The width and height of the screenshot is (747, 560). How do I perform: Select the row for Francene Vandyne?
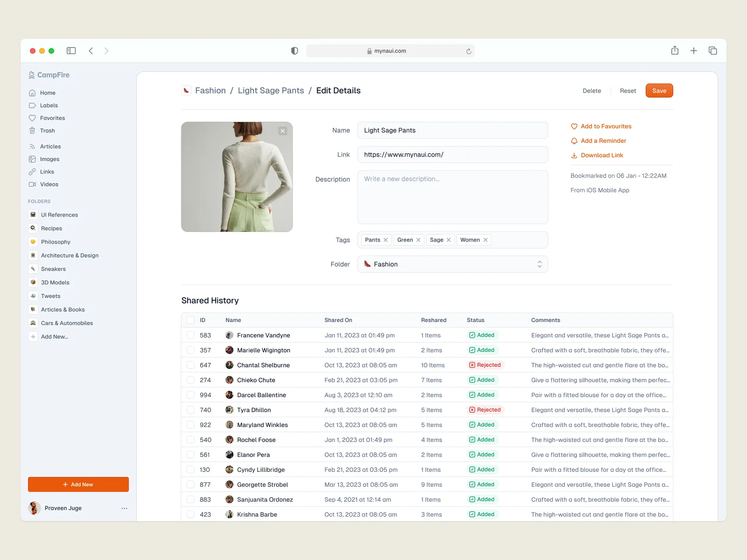point(190,335)
